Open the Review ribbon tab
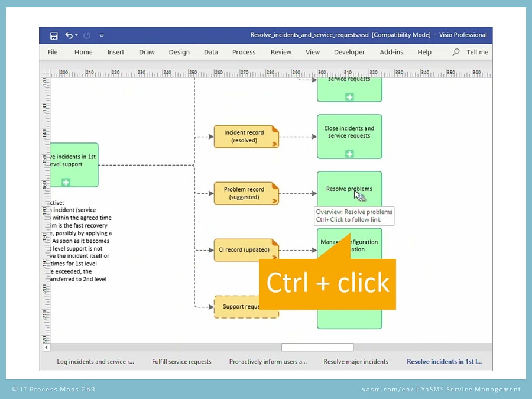 click(281, 52)
